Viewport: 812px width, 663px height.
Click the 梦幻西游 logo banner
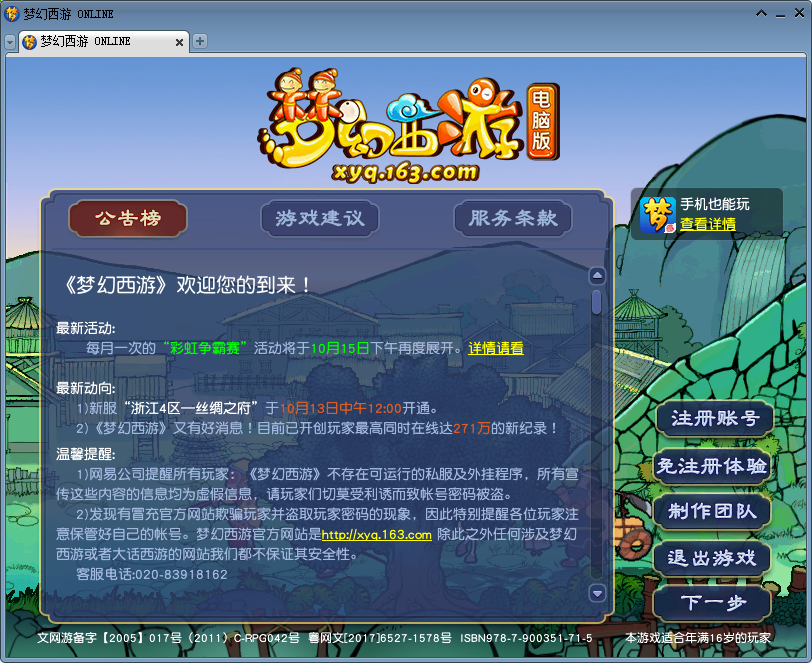pos(408,125)
